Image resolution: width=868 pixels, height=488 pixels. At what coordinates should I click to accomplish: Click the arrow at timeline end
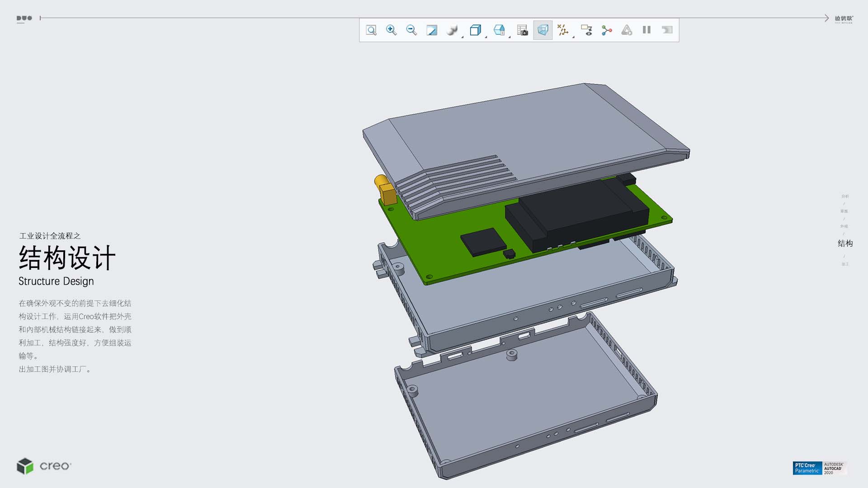click(826, 18)
